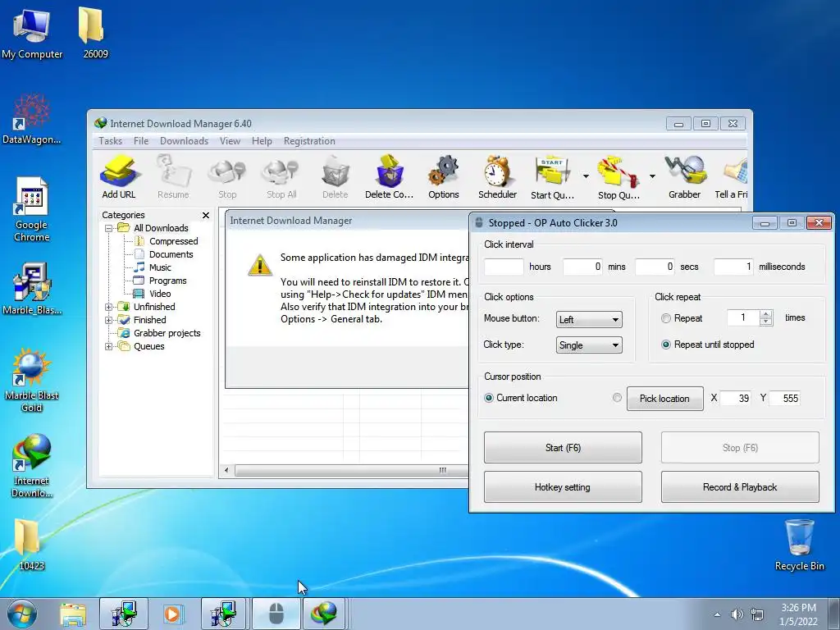
Task: Click the Stop All toolbar icon
Action: point(281,177)
